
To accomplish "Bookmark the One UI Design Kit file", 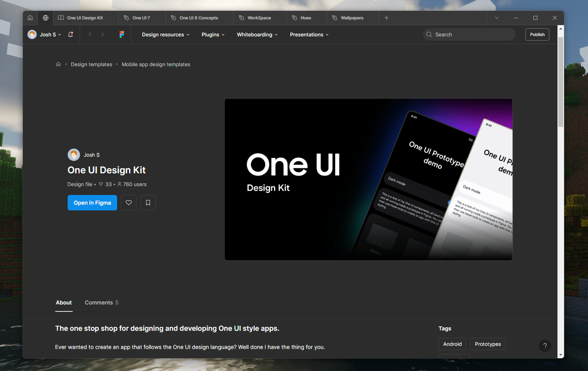I will click(x=148, y=203).
